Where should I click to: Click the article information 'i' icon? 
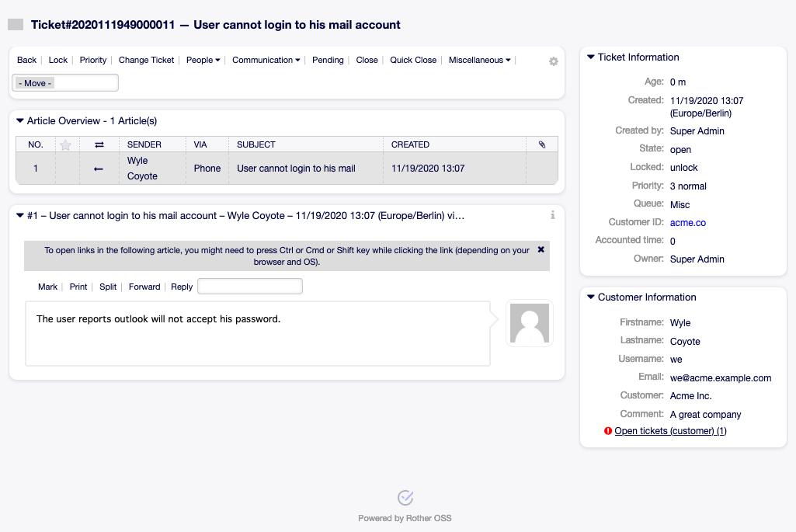(x=552, y=215)
